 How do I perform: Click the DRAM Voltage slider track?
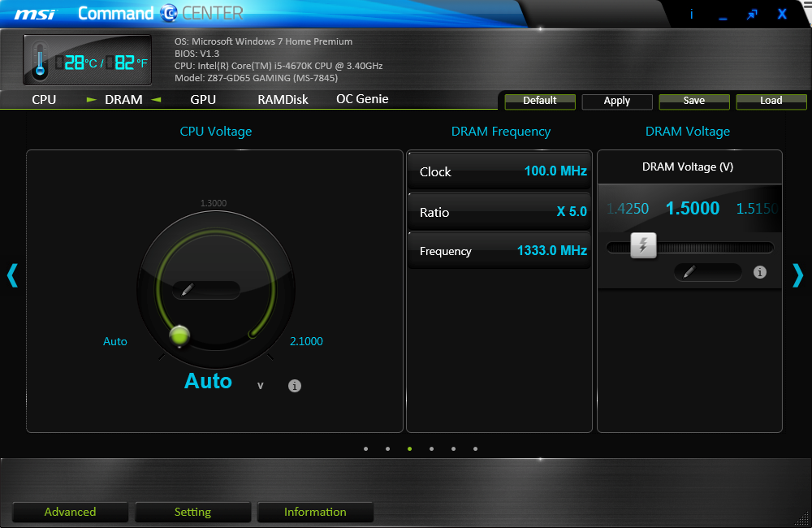690,248
